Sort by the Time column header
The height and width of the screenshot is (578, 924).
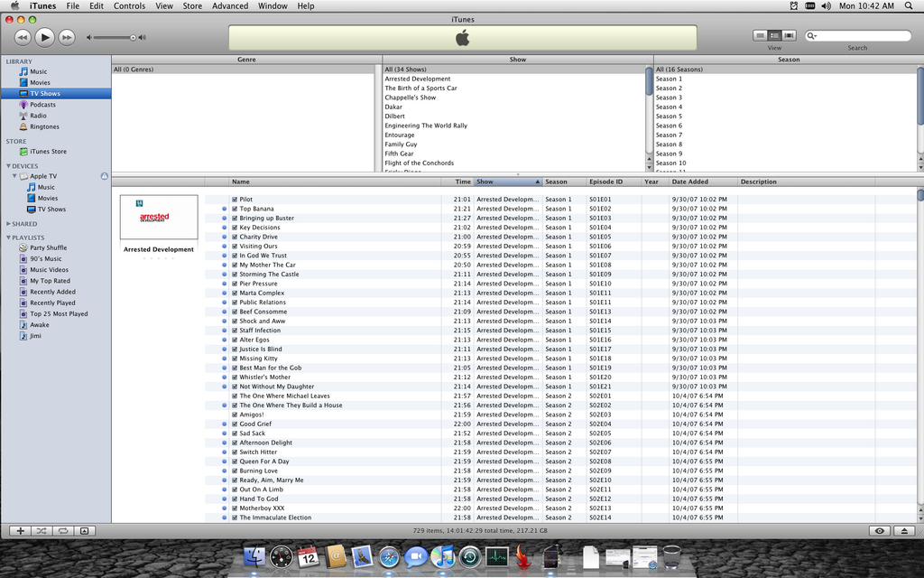(457, 182)
